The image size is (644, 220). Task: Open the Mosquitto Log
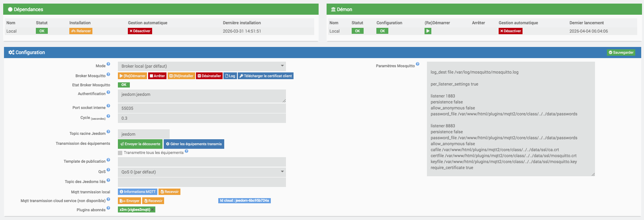(230, 76)
